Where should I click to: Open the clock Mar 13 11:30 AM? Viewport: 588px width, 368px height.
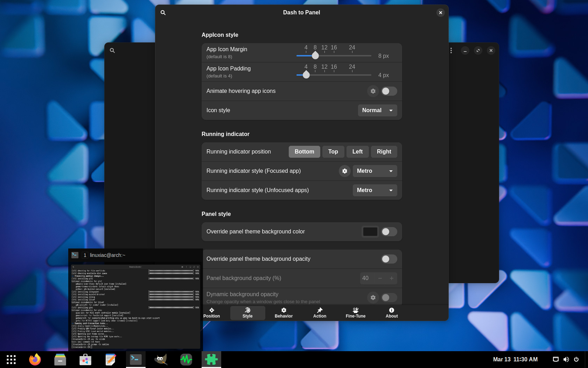click(515, 360)
